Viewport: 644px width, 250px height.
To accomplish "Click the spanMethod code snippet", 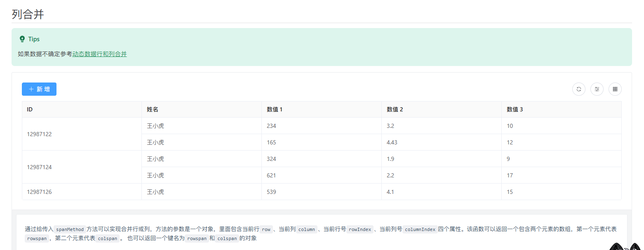I will 70,229.
